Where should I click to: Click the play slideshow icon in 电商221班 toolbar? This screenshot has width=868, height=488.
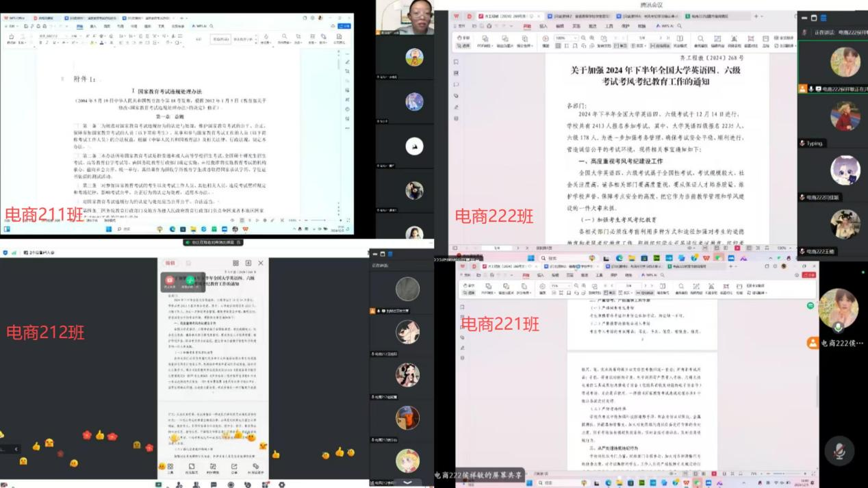click(x=543, y=287)
